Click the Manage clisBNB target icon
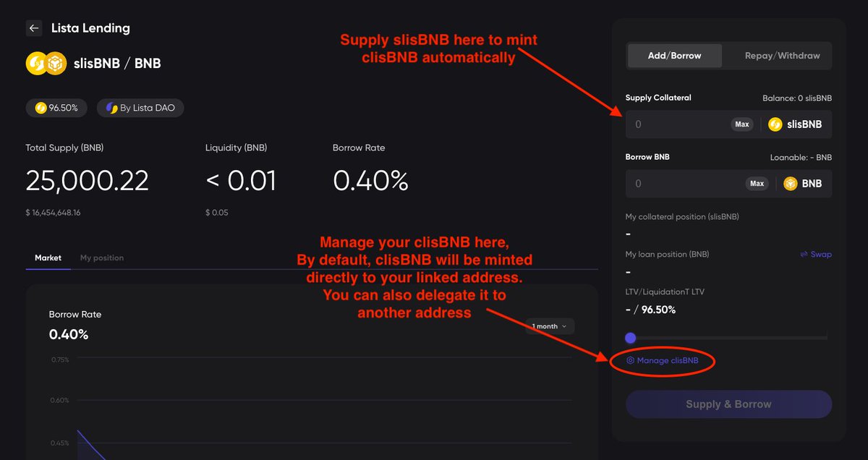 pyautogui.click(x=630, y=360)
